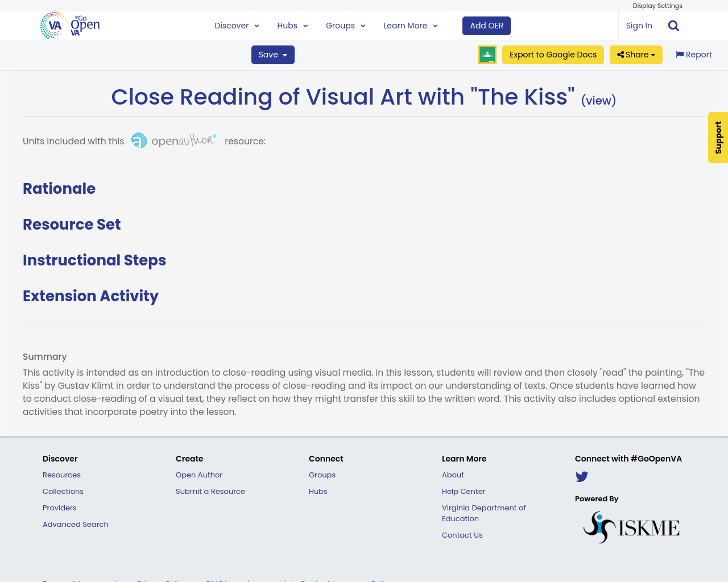728x582 pixels.
Task: Open the Add OER page
Action: (486, 24)
